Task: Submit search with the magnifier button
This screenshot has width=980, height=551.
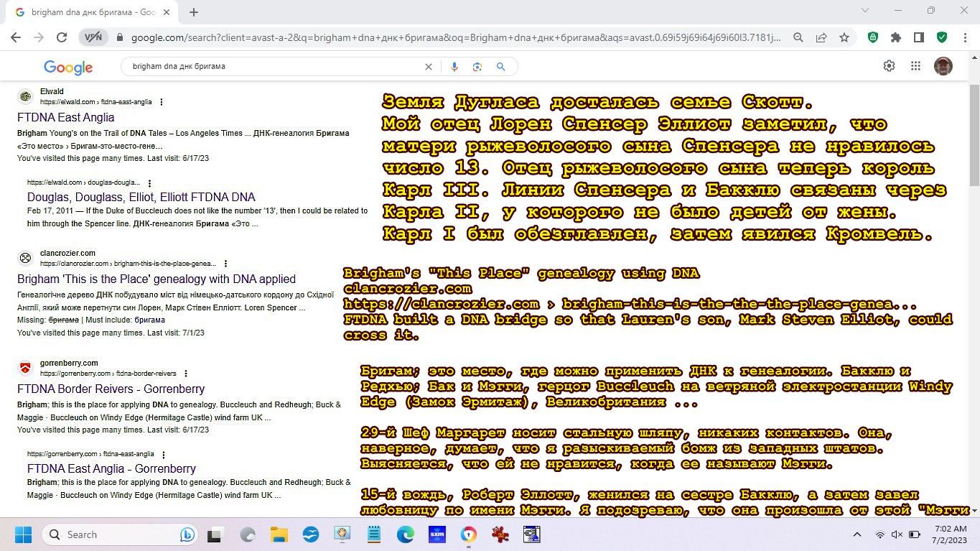Action: (x=501, y=66)
